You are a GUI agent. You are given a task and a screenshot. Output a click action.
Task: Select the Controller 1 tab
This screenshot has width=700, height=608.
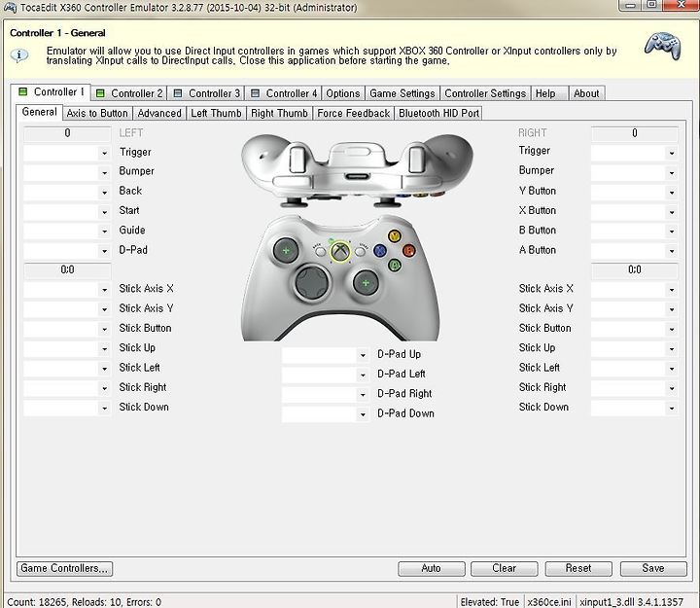(51, 92)
